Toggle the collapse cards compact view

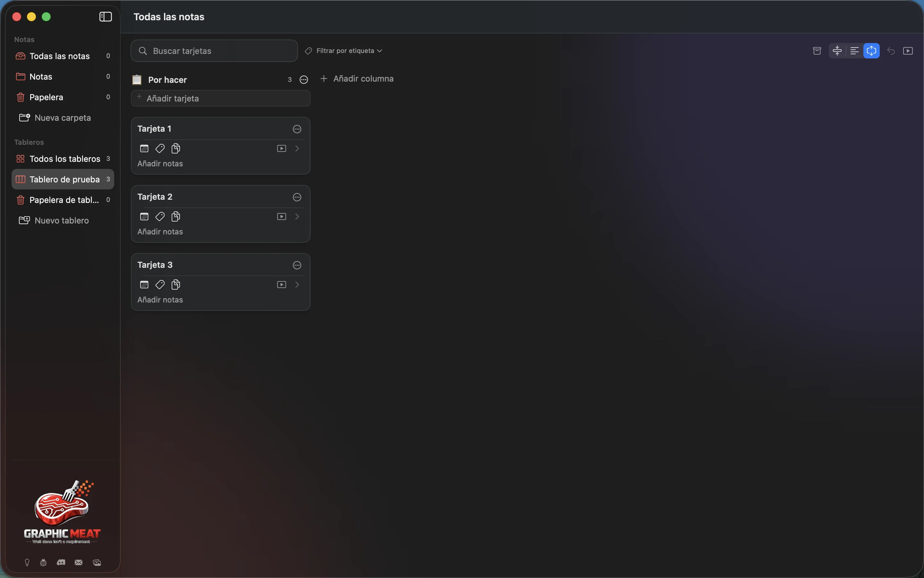point(837,51)
